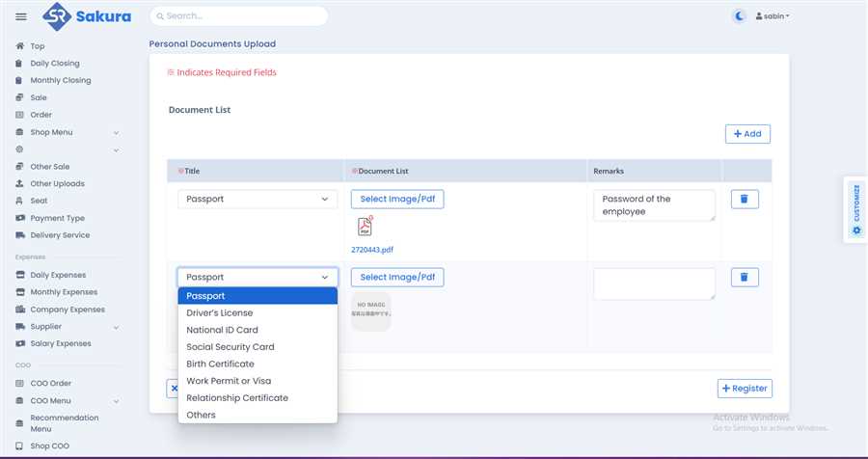Open the Customize side panel
This screenshot has width=868, height=459.
tap(855, 209)
